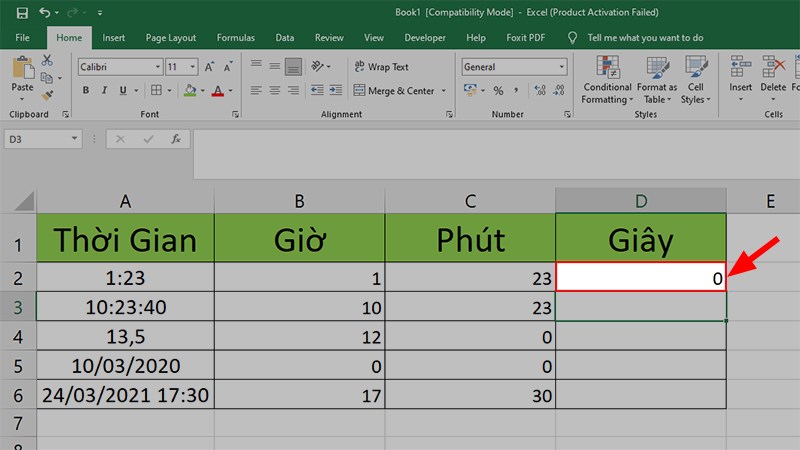800x450 pixels.
Task: Open the Page Layout tab
Action: (170, 38)
